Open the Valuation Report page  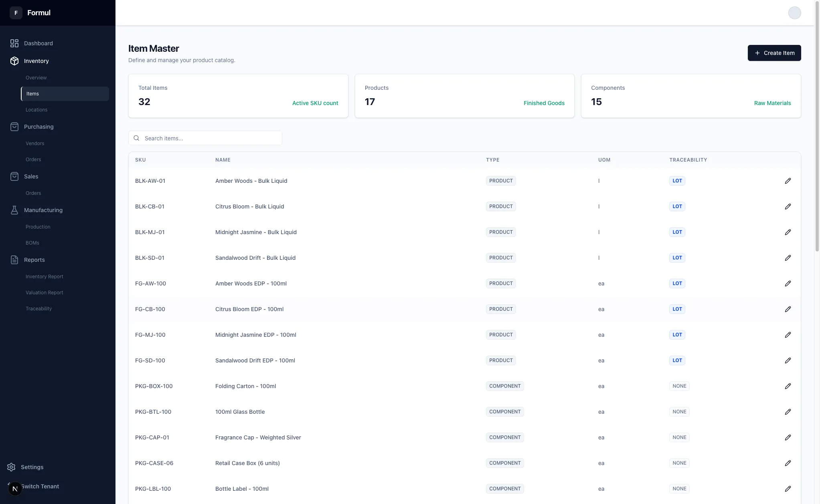[x=45, y=293]
